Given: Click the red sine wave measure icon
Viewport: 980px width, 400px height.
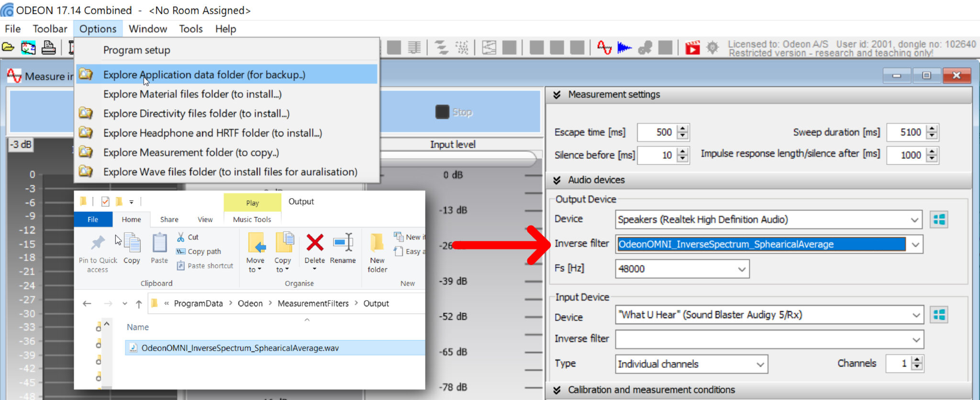Looking at the screenshot, I should tap(604, 47).
